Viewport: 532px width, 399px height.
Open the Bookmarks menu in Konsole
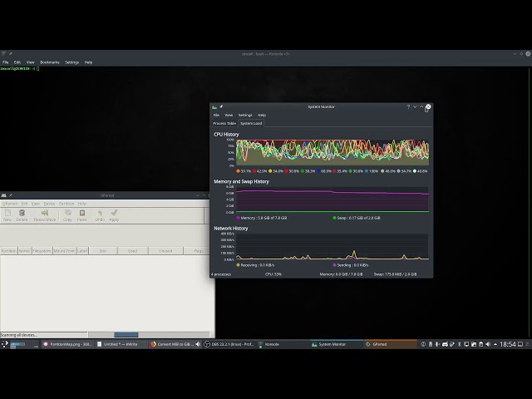click(x=50, y=62)
